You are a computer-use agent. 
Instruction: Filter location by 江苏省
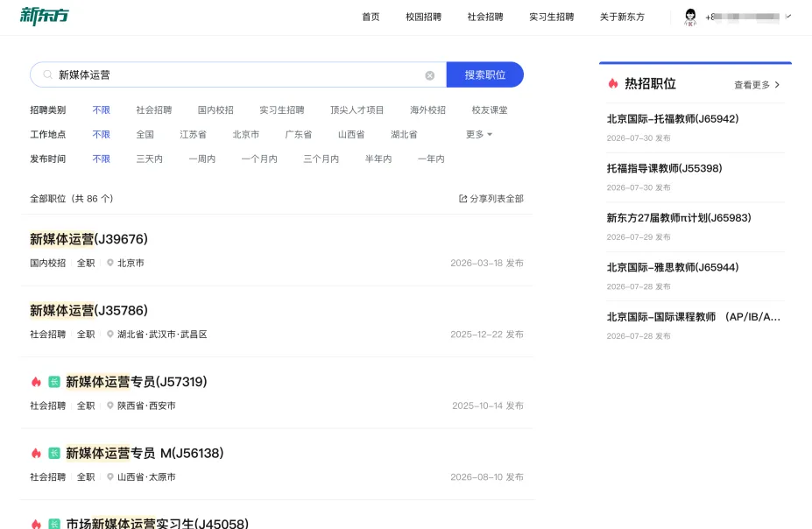(194, 135)
